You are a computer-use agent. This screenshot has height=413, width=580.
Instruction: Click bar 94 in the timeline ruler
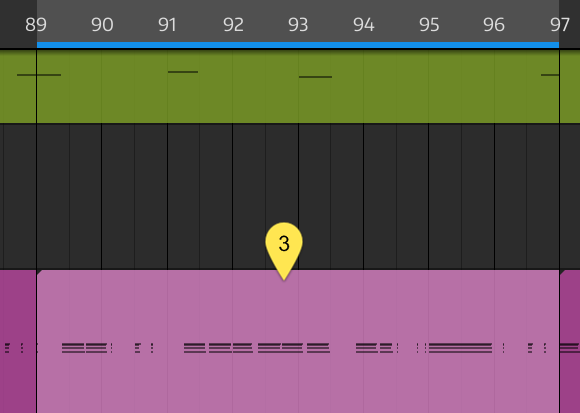click(x=364, y=25)
